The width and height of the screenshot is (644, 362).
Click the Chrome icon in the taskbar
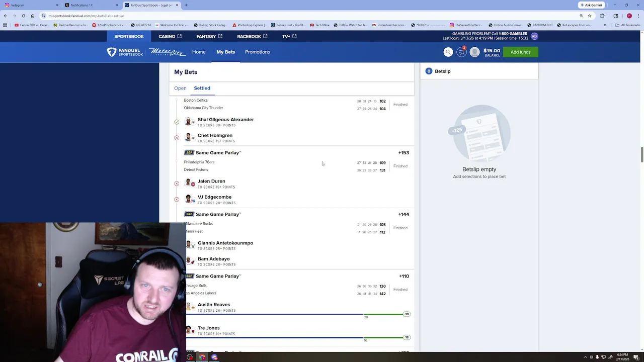click(x=202, y=357)
